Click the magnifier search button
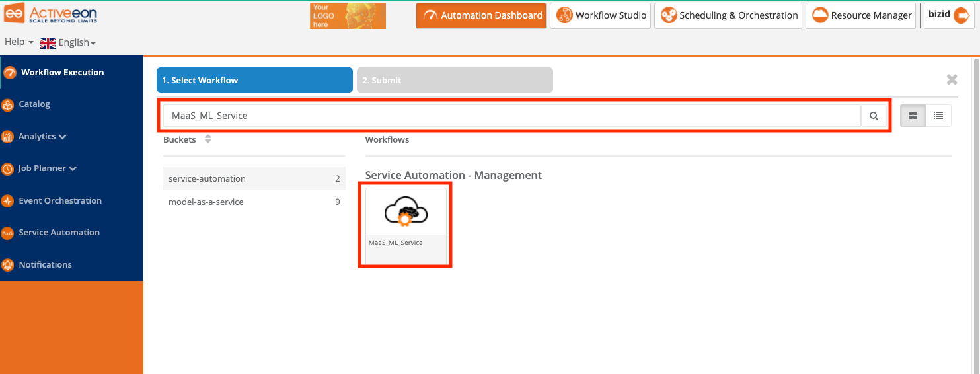Viewport: 980px width, 374px height. [x=874, y=116]
